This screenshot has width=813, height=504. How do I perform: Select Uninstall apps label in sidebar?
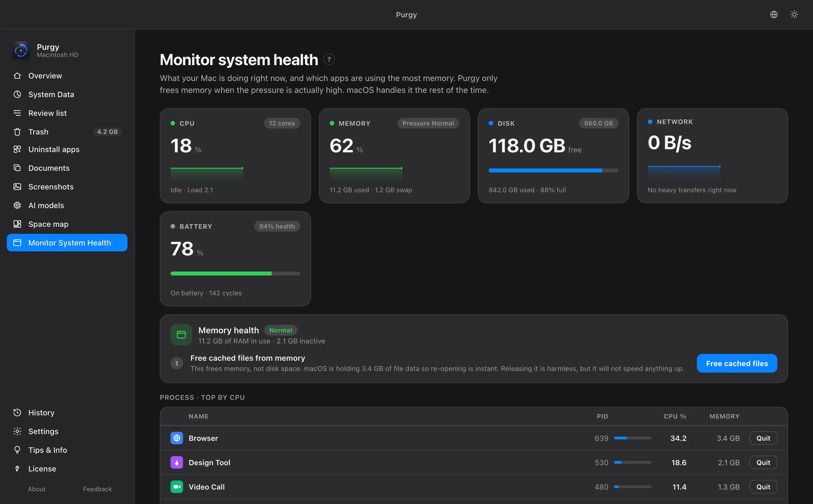click(x=54, y=149)
